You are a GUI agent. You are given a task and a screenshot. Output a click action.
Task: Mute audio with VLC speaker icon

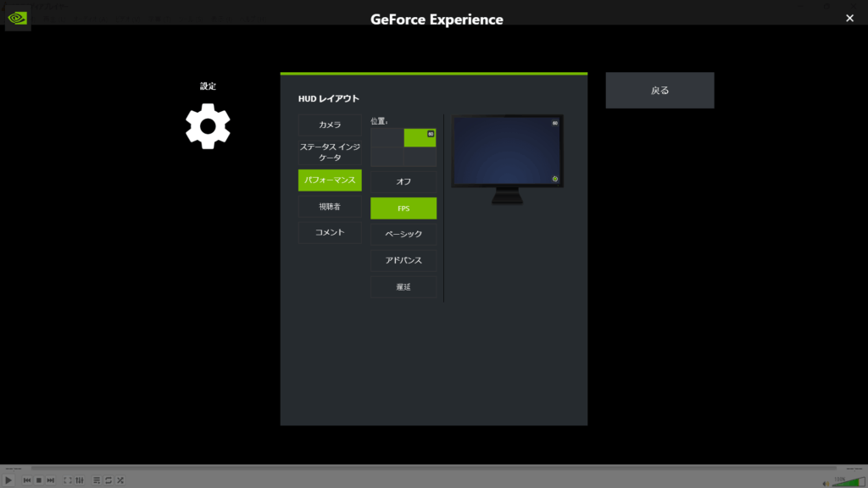[x=826, y=483]
